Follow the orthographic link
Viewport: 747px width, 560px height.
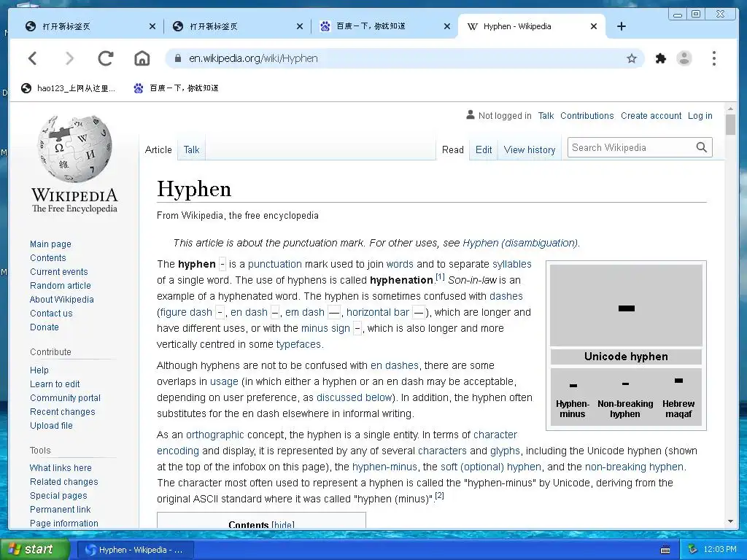(215, 435)
